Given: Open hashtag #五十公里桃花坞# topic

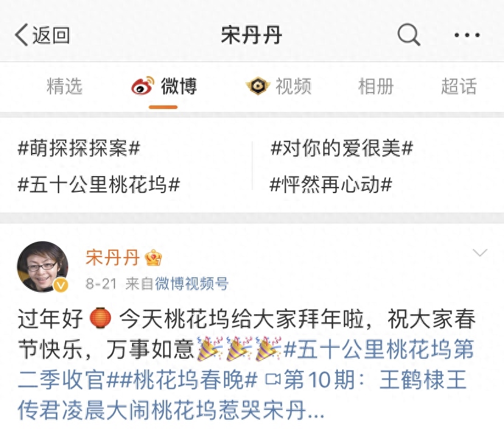Looking at the screenshot, I should tap(99, 185).
